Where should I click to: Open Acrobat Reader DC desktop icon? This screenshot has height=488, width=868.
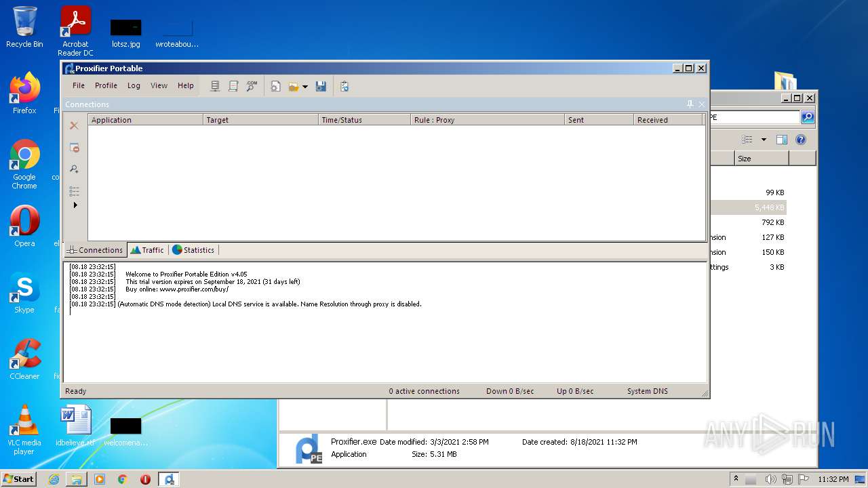tap(75, 31)
